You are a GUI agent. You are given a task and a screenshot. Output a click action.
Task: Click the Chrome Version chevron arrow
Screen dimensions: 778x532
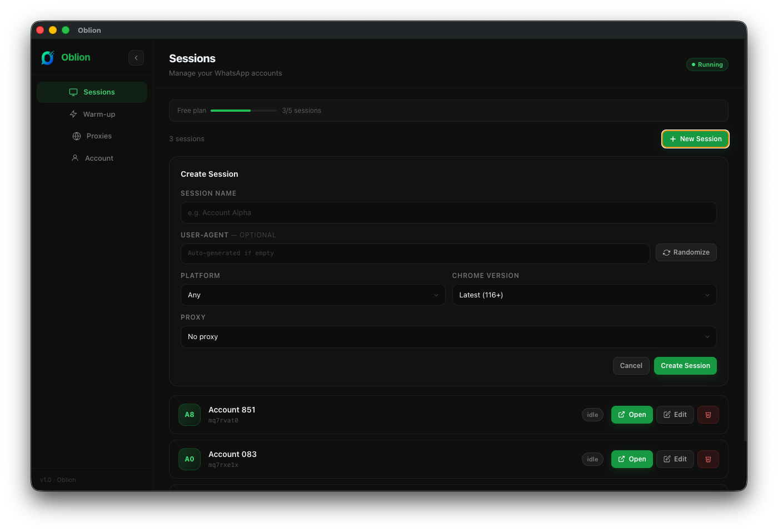pyautogui.click(x=707, y=295)
